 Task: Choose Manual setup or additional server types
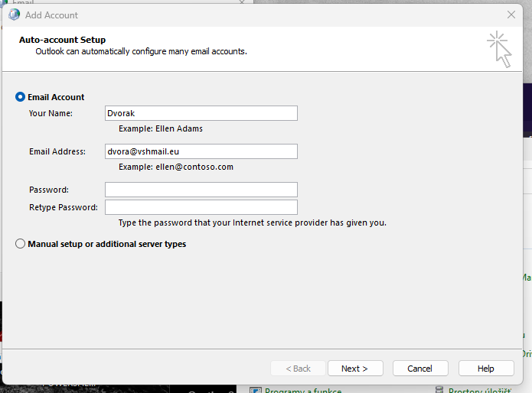click(x=20, y=244)
